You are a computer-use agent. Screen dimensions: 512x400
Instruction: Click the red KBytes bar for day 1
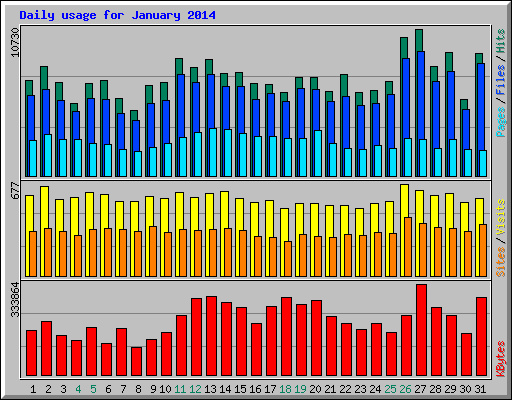(x=31, y=353)
